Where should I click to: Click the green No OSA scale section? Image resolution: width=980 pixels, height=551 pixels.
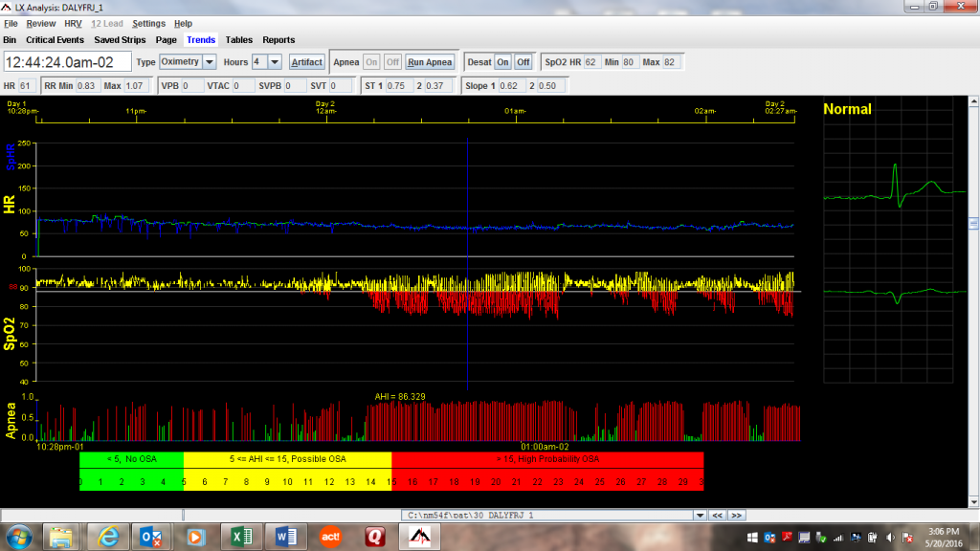pos(131,471)
